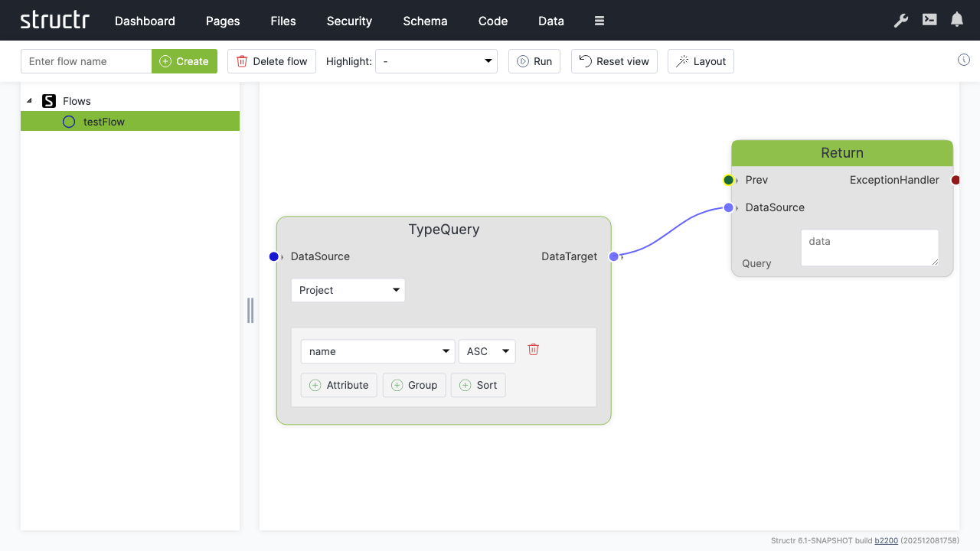Viewport: 980px width, 551px height.
Task: Click the red ExceptionHandler port
Action: click(955, 180)
